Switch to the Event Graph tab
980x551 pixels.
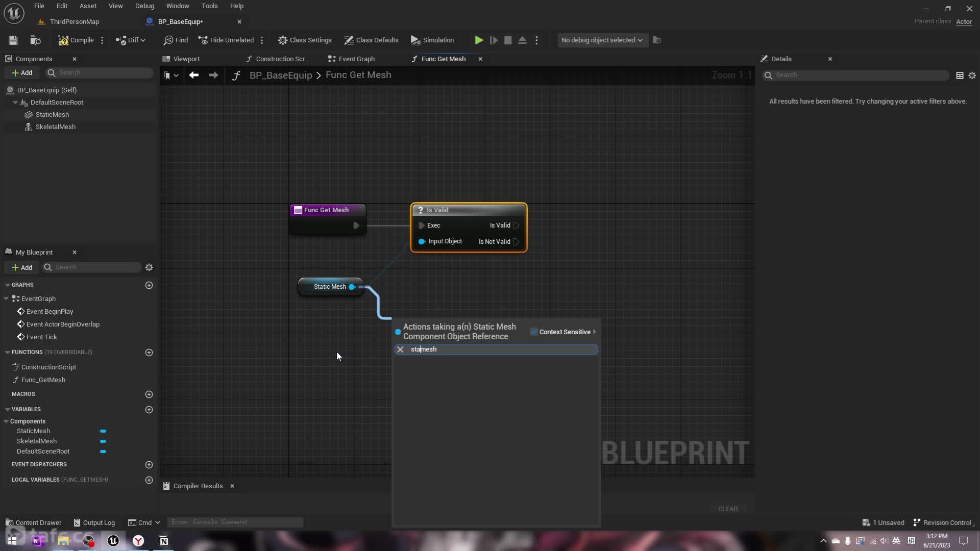click(x=351, y=59)
